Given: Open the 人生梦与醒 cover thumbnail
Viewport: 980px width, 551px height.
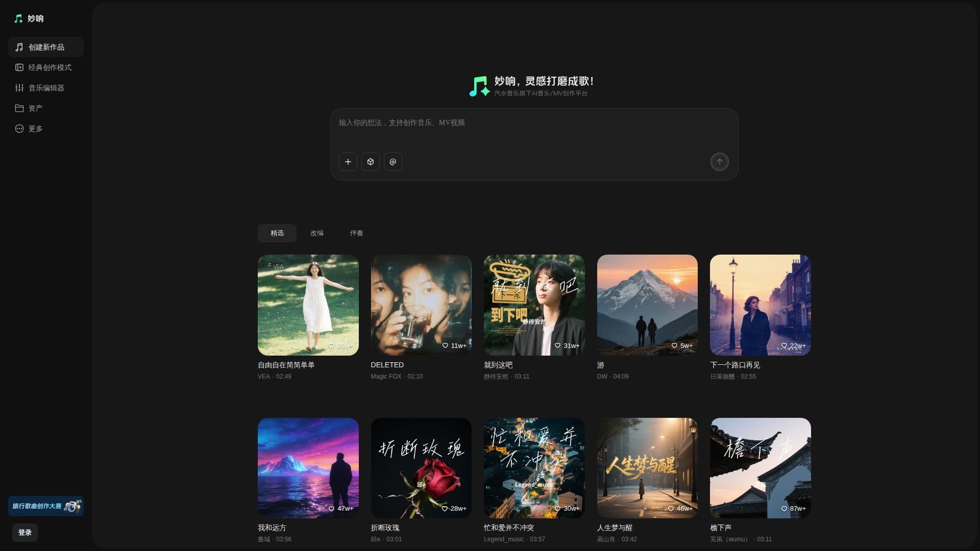Looking at the screenshot, I should point(647,468).
